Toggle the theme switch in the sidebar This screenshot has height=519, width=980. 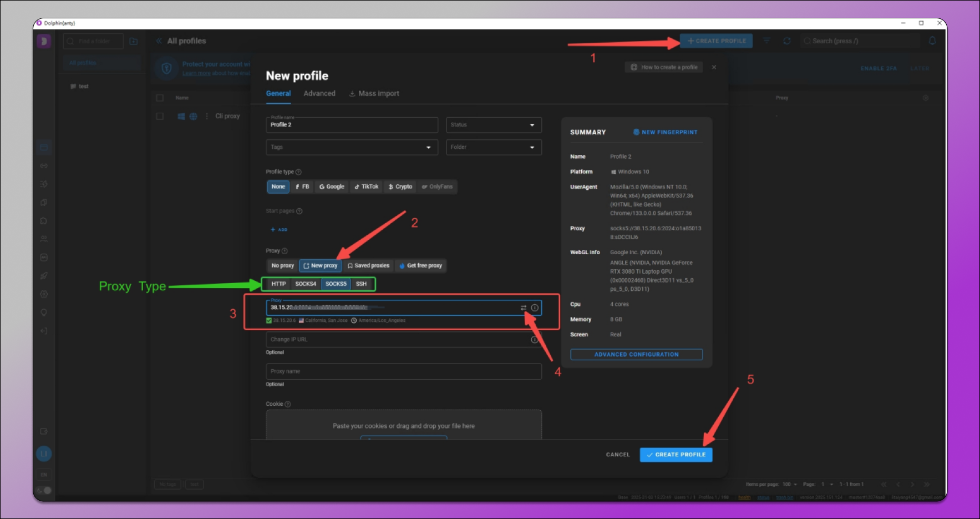44,490
